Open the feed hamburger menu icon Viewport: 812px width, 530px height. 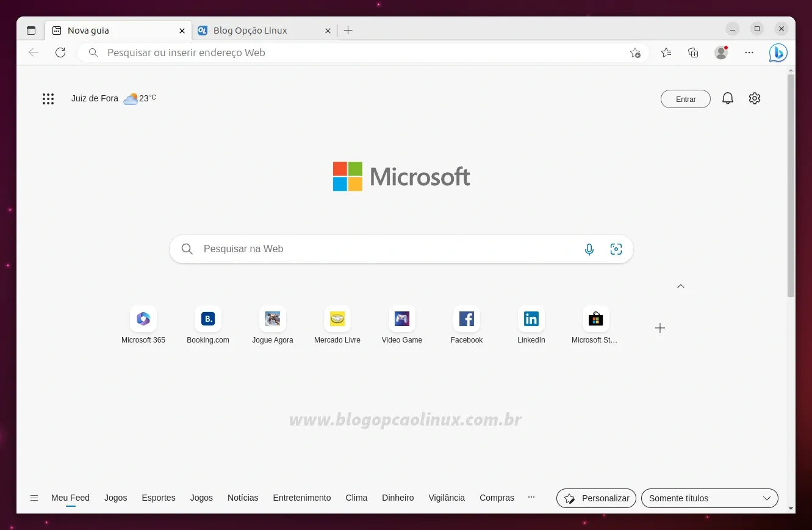click(x=34, y=498)
